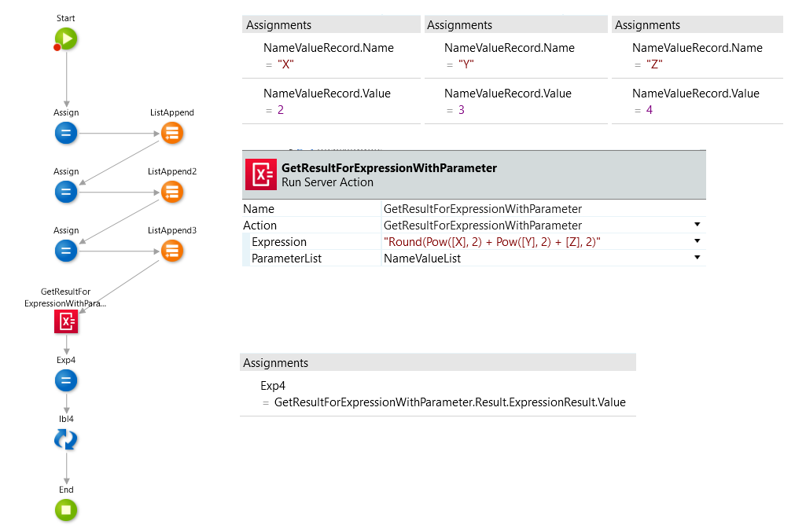This screenshot has width=795, height=532.
Task: Click the Name property label
Action: [x=259, y=209]
